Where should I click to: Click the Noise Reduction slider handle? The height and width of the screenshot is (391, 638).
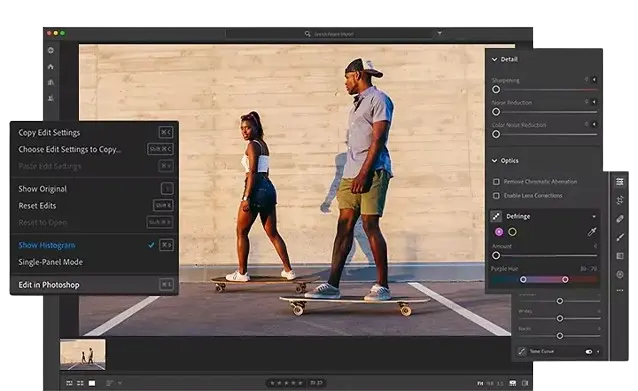pyautogui.click(x=496, y=112)
